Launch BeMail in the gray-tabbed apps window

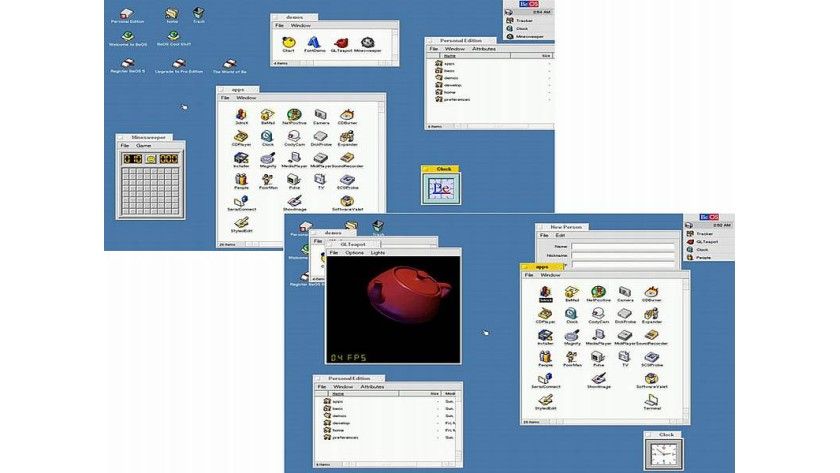click(x=267, y=117)
